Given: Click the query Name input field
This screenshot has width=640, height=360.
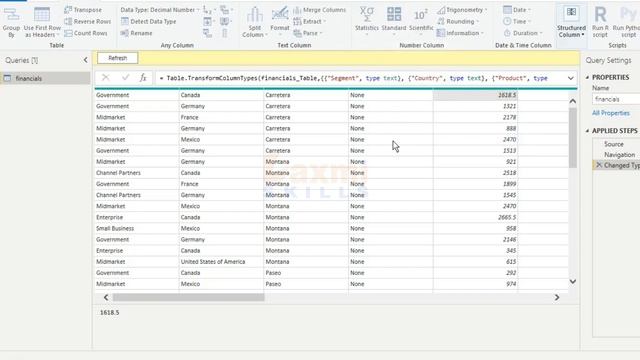Looking at the screenshot, I should coord(616,99).
